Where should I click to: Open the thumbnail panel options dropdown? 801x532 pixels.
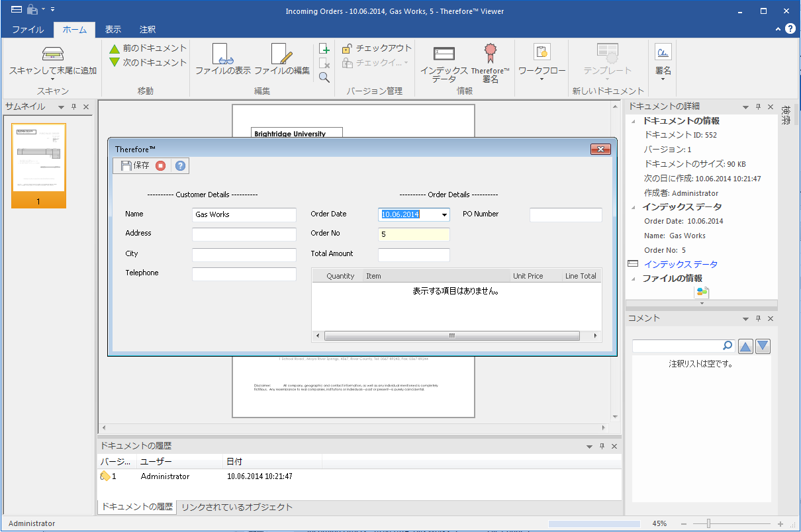(x=61, y=107)
